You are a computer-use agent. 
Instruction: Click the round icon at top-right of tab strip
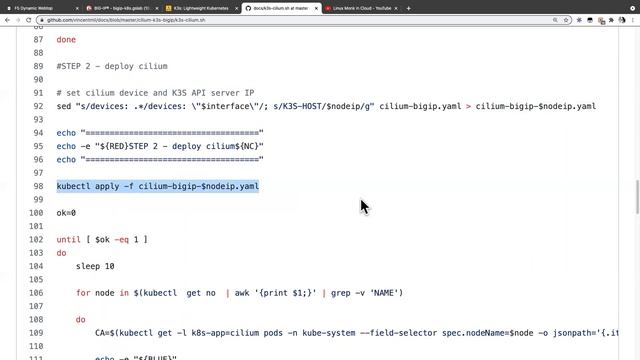pos(632,8)
